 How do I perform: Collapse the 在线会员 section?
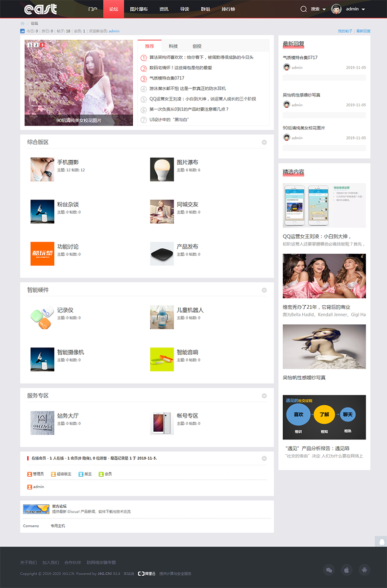[265, 458]
